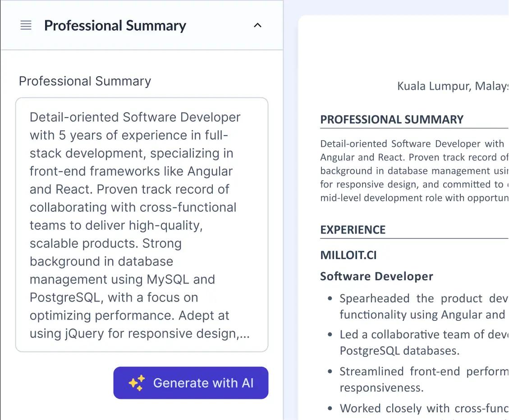Image resolution: width=509 pixels, height=420 pixels.
Task: Click the drag handle icon beside Professional Summary
Action: click(x=26, y=25)
